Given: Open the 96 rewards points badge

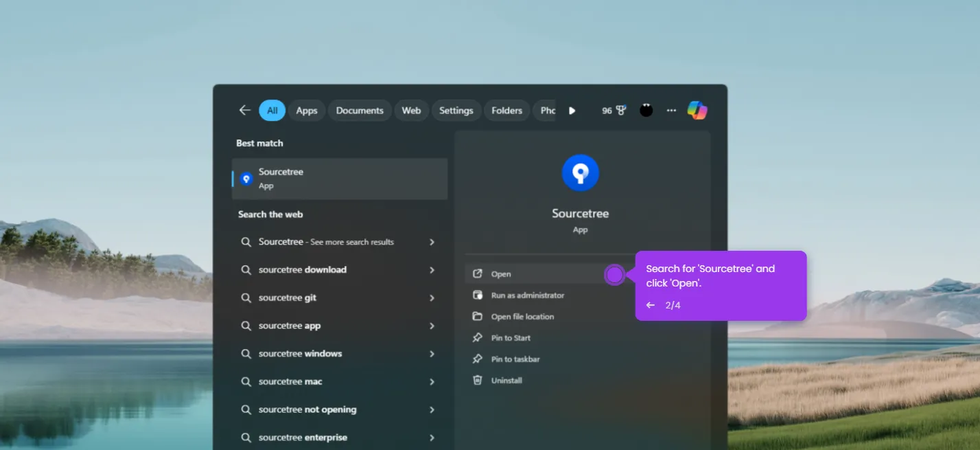Looking at the screenshot, I should 614,111.
